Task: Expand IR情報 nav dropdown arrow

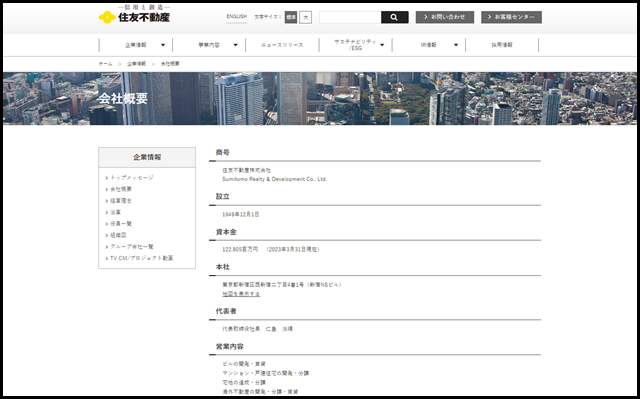Action: tap(456, 45)
